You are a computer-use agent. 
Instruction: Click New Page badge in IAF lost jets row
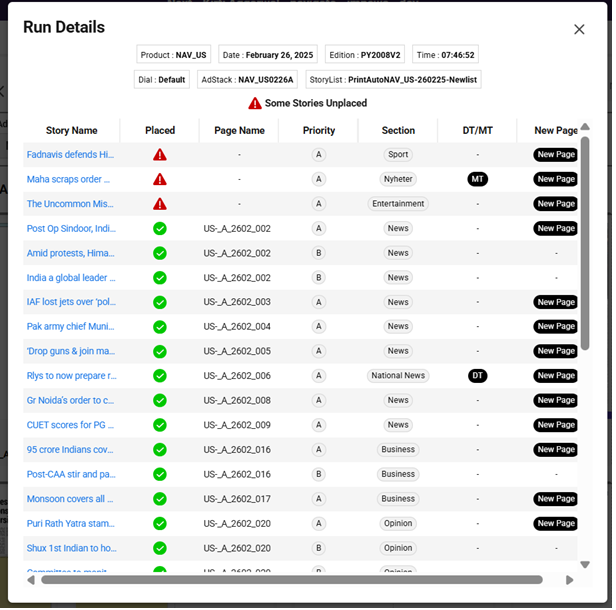(x=555, y=302)
